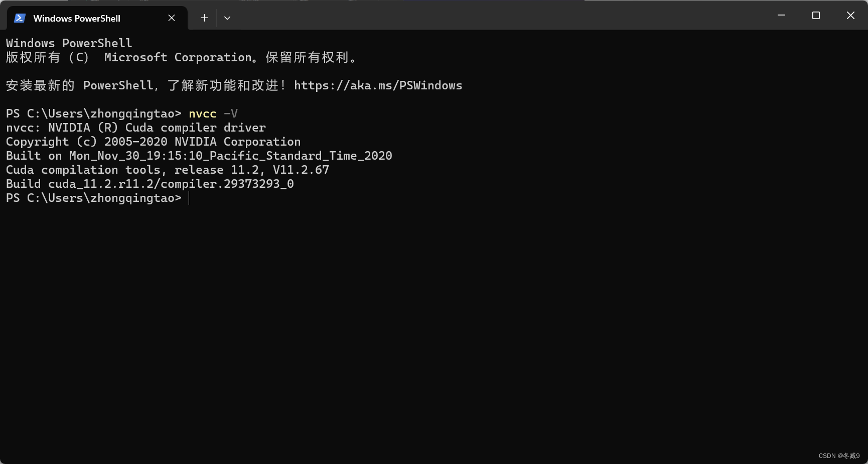868x464 pixels.
Task: Close the terminal window
Action: click(850, 15)
